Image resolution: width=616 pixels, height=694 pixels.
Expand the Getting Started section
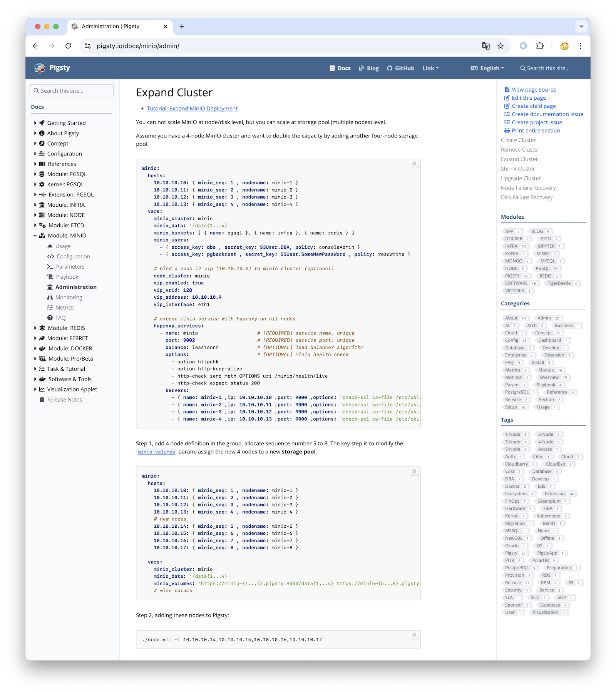[35, 123]
